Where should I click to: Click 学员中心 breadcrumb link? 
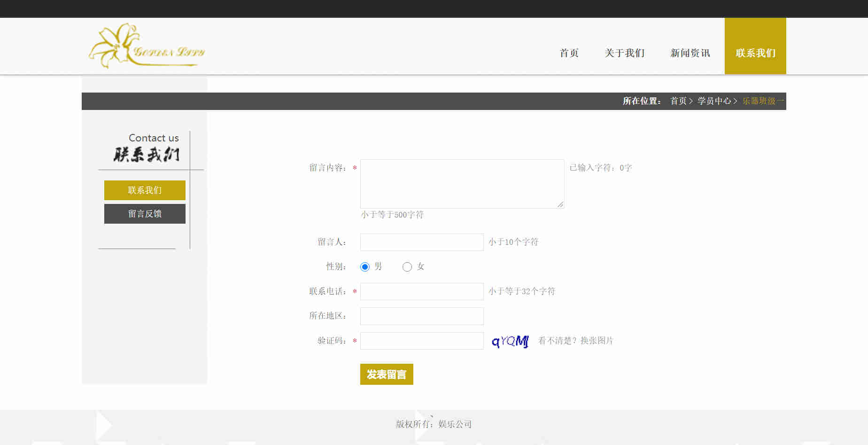pos(714,101)
